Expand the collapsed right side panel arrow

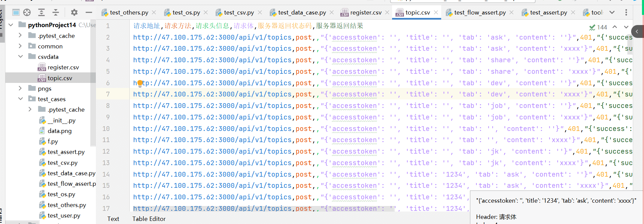pos(637,31)
